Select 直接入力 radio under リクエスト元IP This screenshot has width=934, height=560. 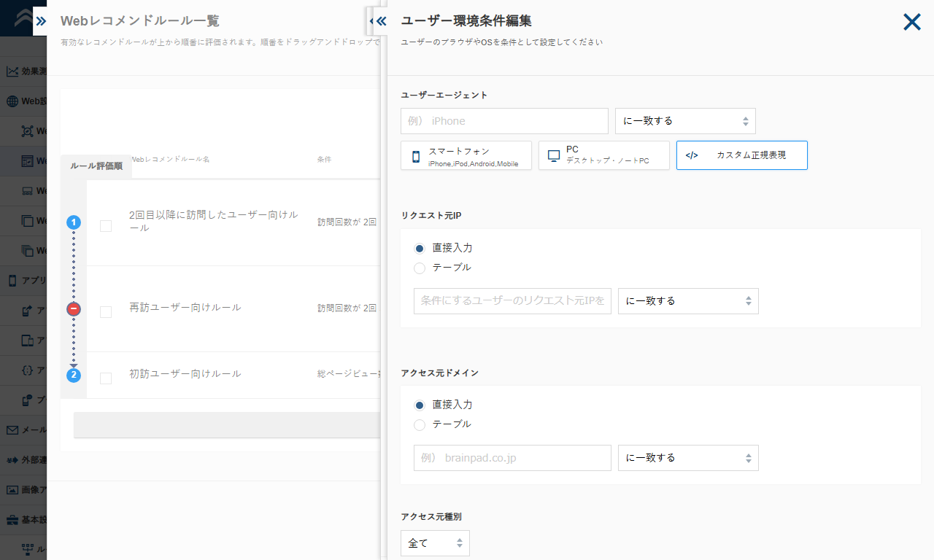point(420,249)
